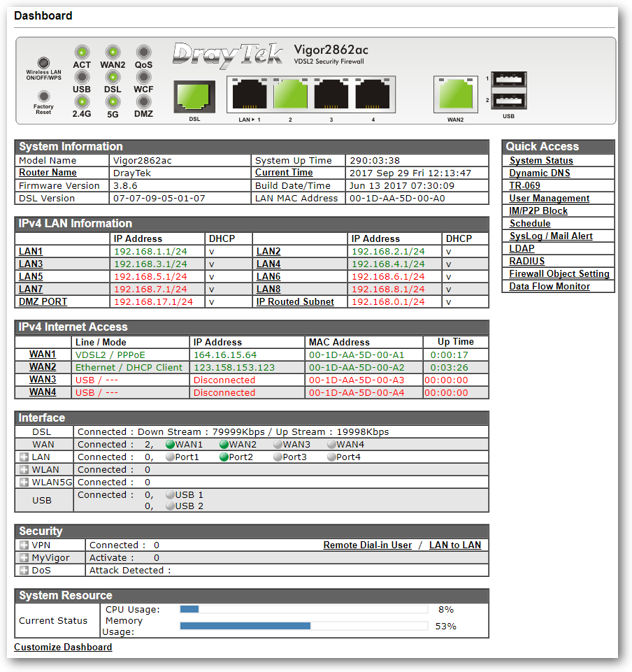Viewport: 632px width, 672px height.
Task: Click the Memory Usage progress bar
Action: (x=304, y=626)
